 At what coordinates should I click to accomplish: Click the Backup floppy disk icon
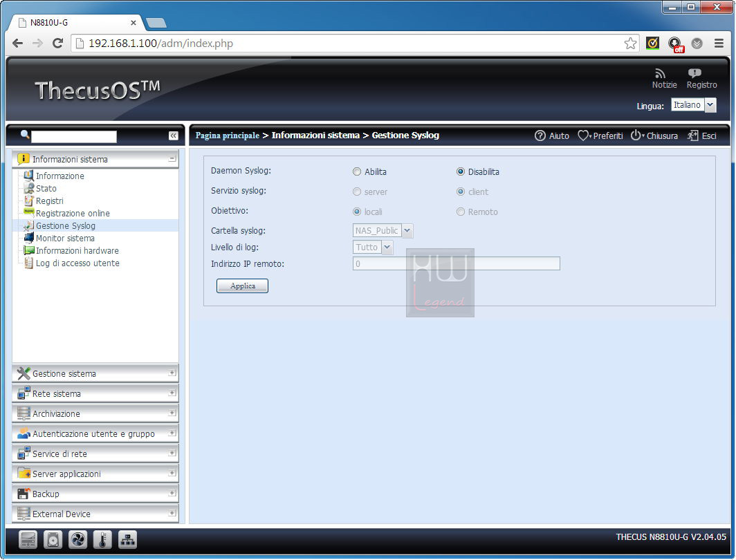24,494
